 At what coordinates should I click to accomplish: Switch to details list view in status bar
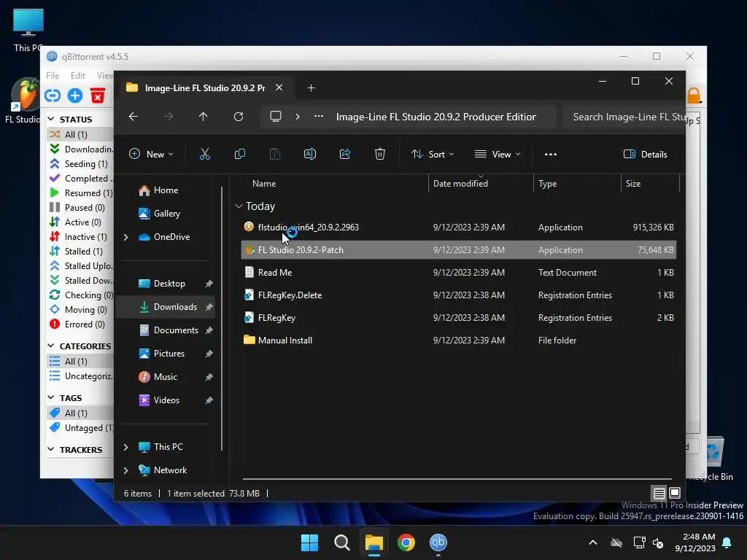[x=659, y=493]
